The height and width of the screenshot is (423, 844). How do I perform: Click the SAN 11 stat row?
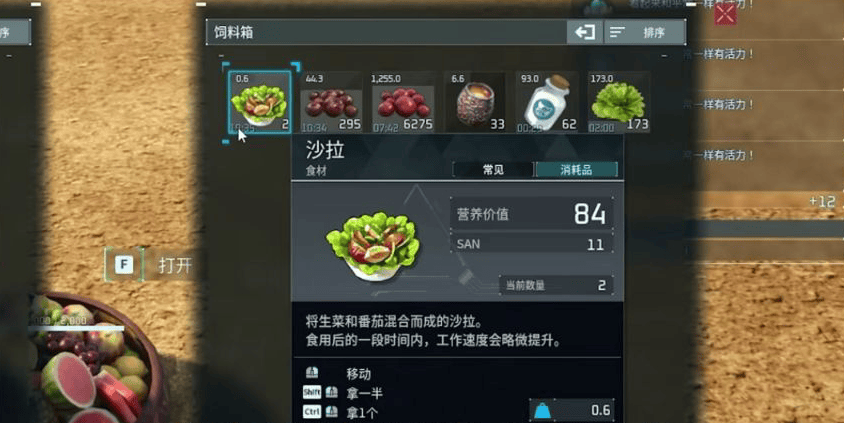click(532, 244)
